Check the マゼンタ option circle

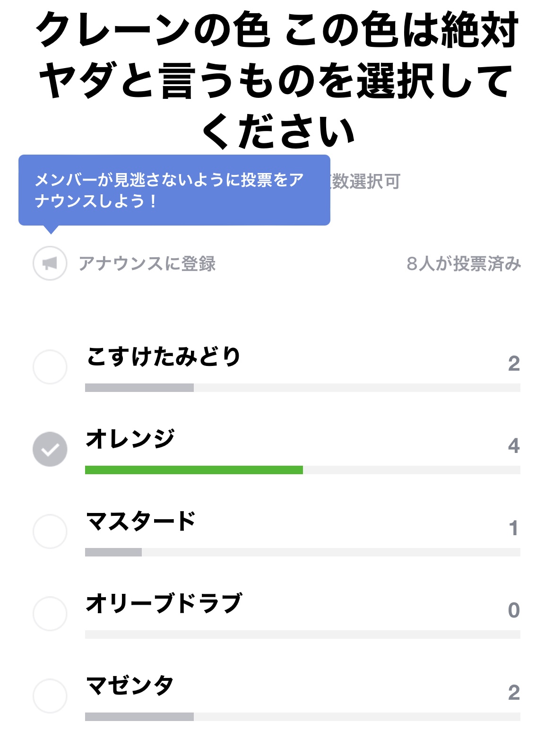coord(50,696)
